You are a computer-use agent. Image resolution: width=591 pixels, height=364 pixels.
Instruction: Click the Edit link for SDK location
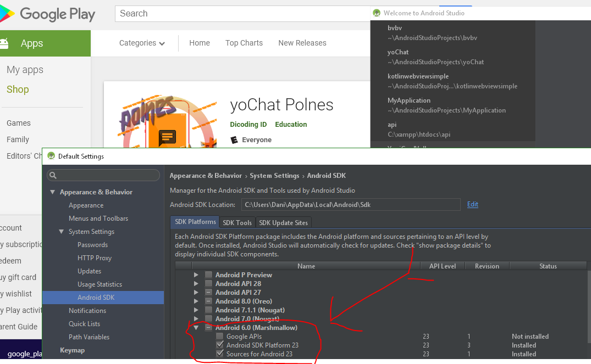tap(473, 204)
